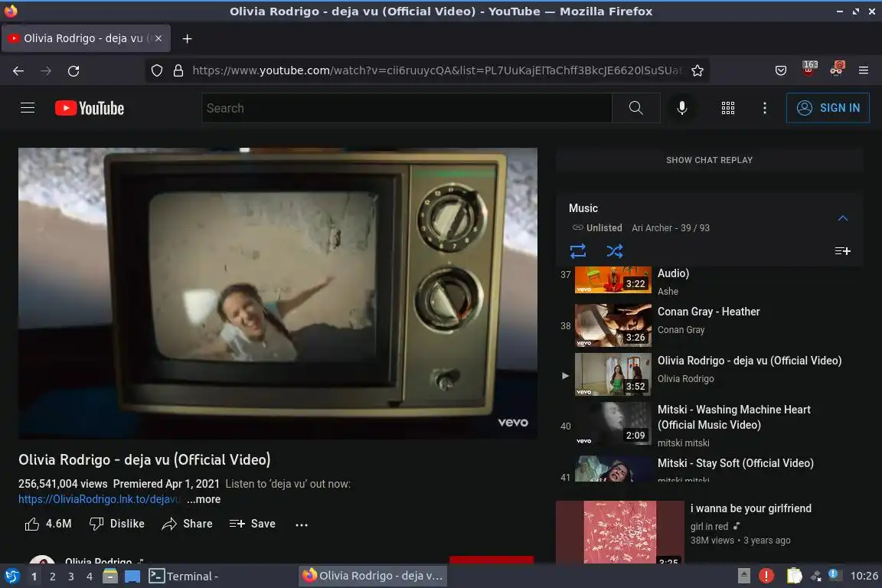Click the video player TV frame
The image size is (882, 588).
[x=277, y=293]
